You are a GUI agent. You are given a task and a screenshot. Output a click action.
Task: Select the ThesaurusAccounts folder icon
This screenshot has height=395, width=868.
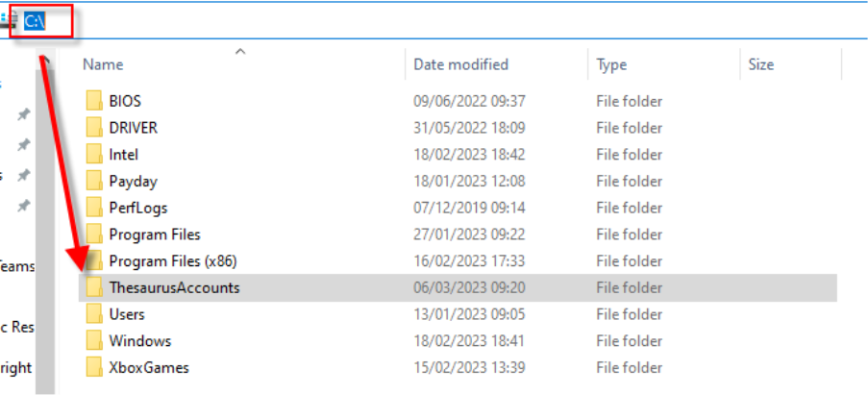94,287
